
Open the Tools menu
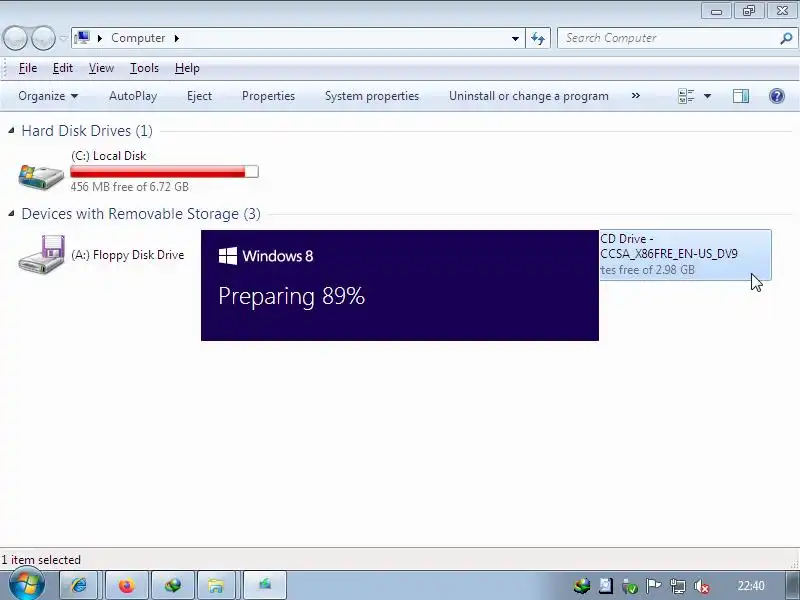pyautogui.click(x=144, y=68)
